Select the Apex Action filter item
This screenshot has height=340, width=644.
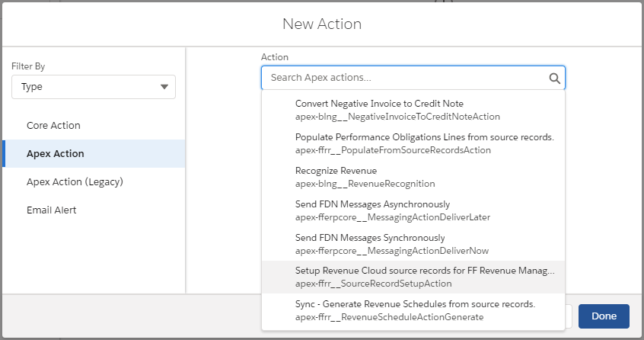point(56,153)
